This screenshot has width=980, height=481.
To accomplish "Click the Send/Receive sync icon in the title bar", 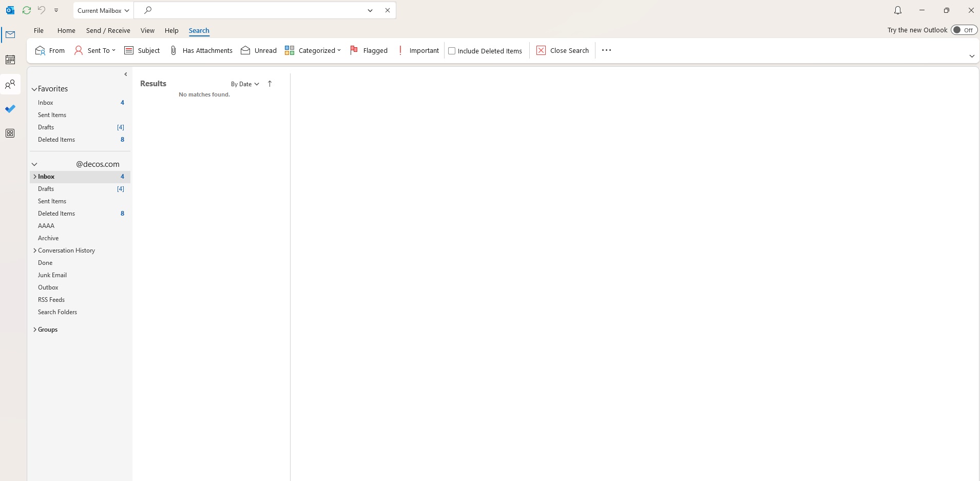I will click(27, 10).
